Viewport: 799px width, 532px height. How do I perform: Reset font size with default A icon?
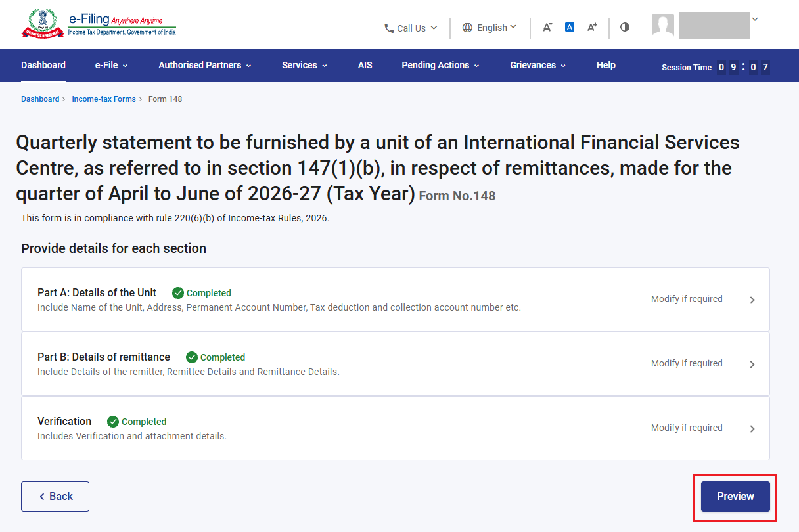[x=570, y=27]
